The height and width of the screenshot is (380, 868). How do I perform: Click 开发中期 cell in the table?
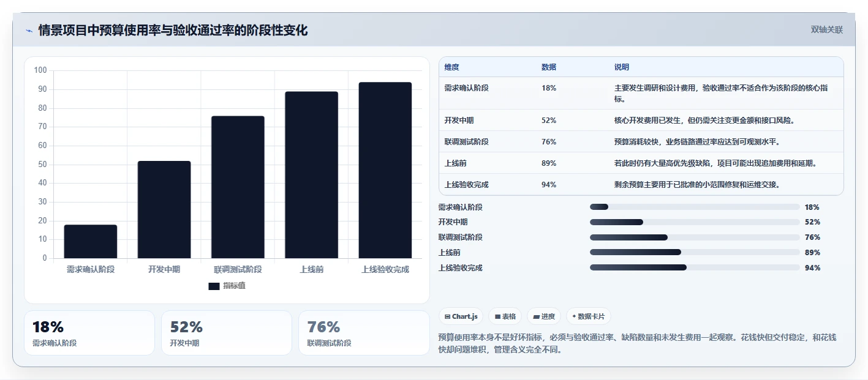pos(459,121)
